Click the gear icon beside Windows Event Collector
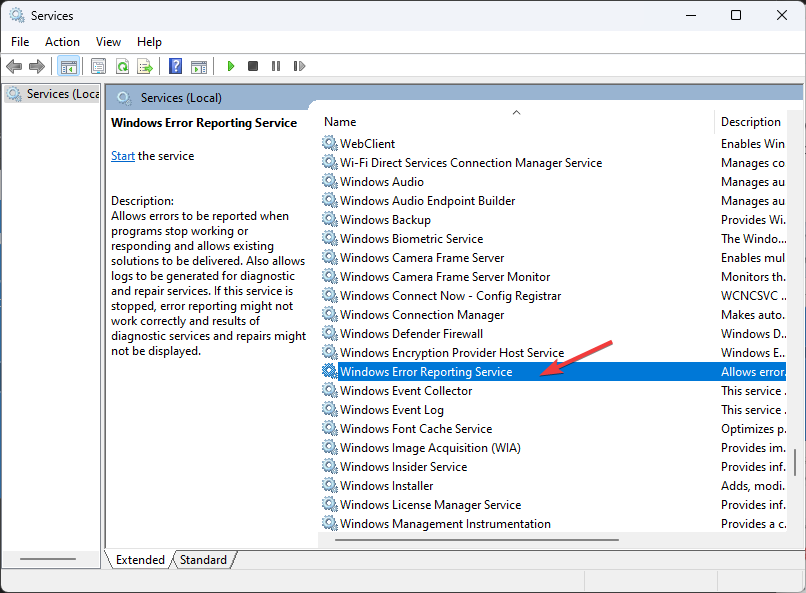The width and height of the screenshot is (806, 593). tap(329, 391)
